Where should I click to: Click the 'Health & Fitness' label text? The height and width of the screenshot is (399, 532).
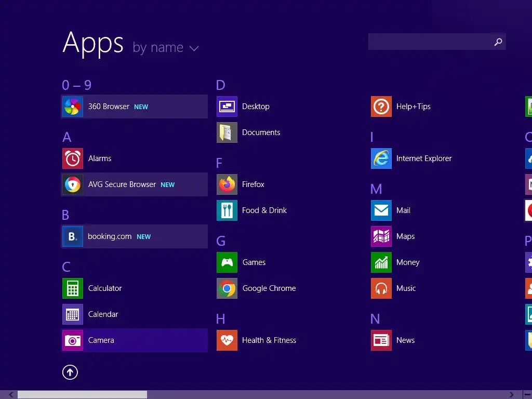[x=269, y=340]
